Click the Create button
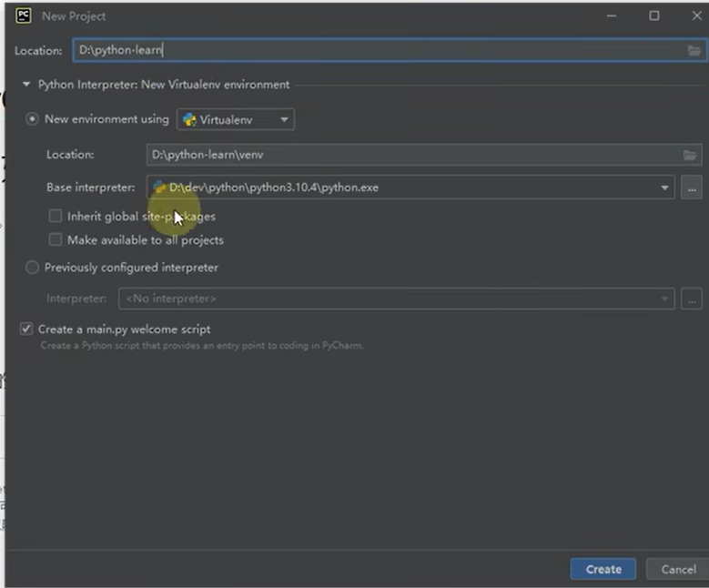709x588 pixels. (603, 569)
